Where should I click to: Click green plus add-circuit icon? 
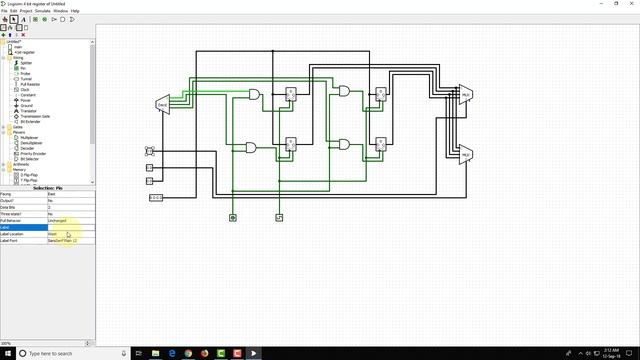(x=3, y=35)
